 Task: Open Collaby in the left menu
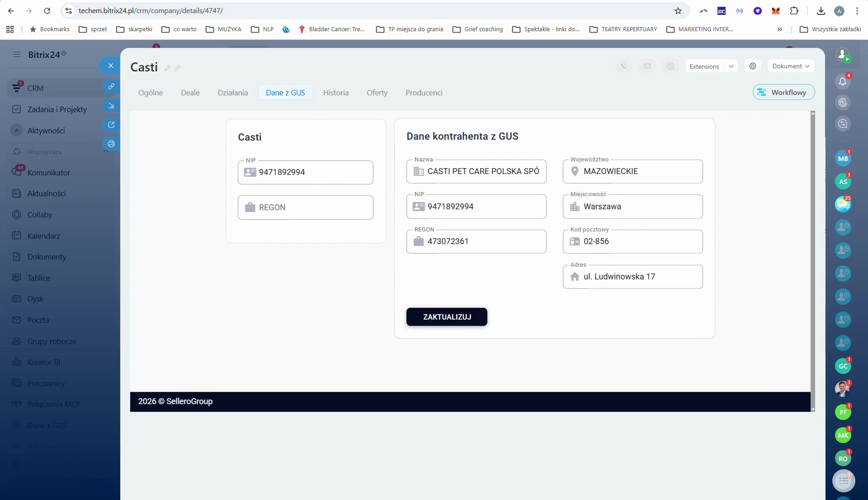(x=39, y=215)
